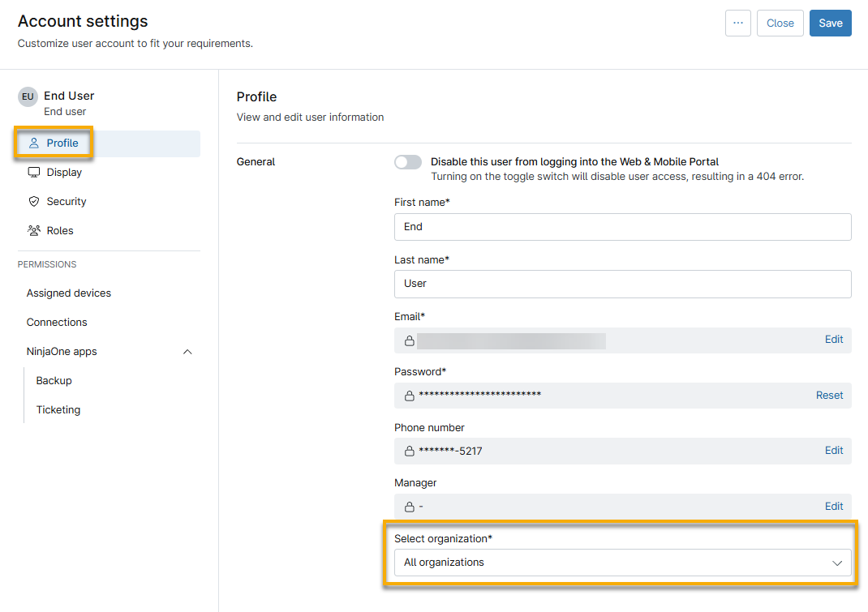This screenshot has width=868, height=612.
Task: Click the EU user avatar
Action: tap(28, 96)
